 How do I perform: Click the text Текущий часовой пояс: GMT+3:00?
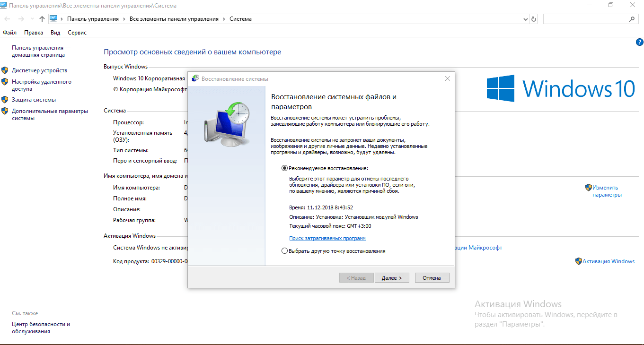coord(330,226)
